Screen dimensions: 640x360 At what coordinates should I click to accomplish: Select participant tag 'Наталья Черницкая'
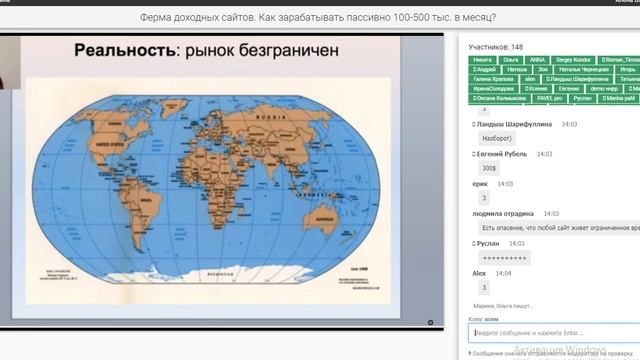[584, 70]
